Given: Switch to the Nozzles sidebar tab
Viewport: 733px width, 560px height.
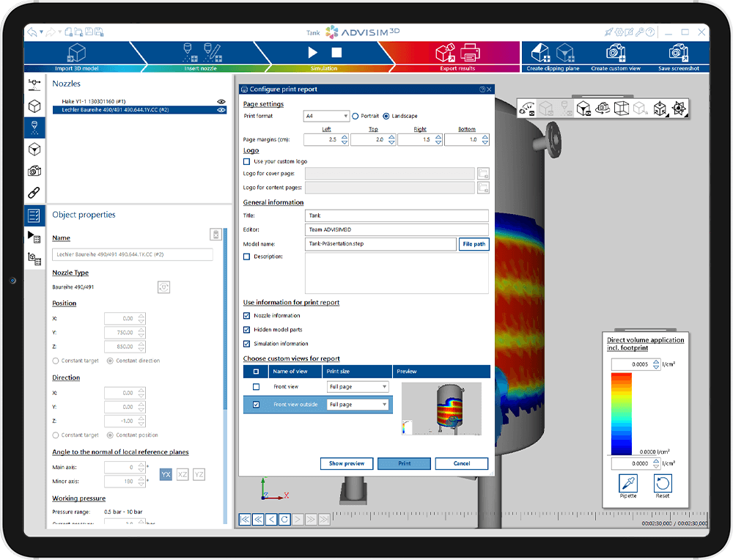Looking at the screenshot, I should (x=34, y=127).
